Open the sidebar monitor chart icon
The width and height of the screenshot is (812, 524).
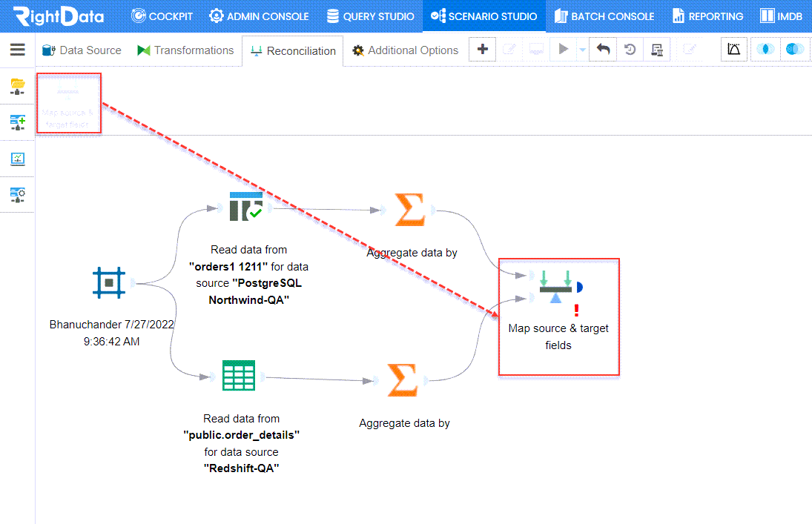coord(18,159)
